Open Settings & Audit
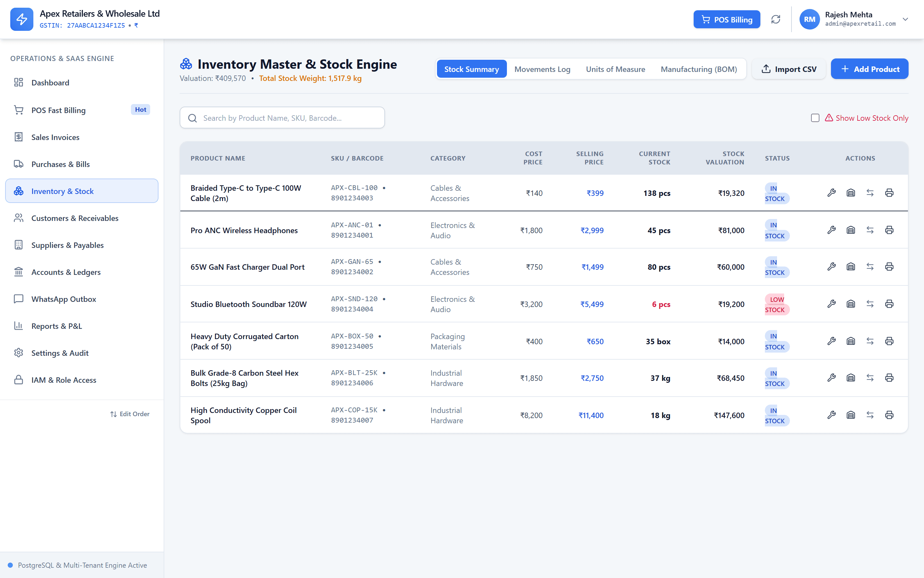Image resolution: width=924 pixels, height=578 pixels. [82, 353]
